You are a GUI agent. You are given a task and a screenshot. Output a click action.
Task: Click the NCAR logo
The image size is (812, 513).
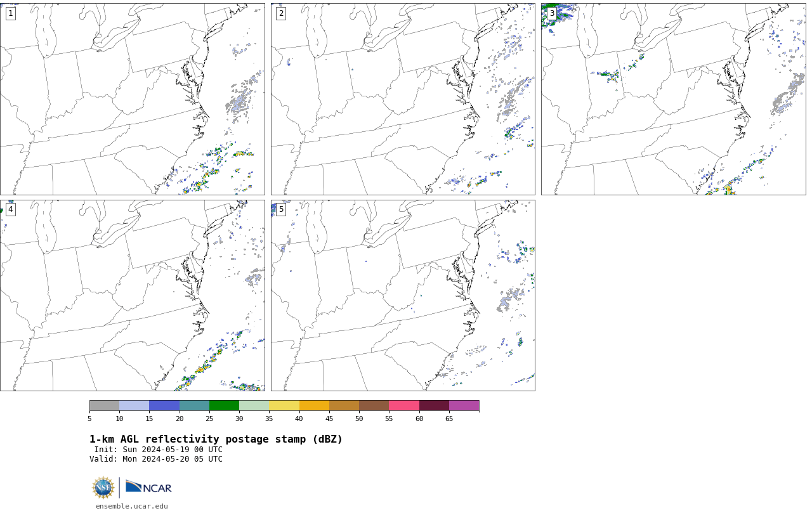(x=148, y=487)
